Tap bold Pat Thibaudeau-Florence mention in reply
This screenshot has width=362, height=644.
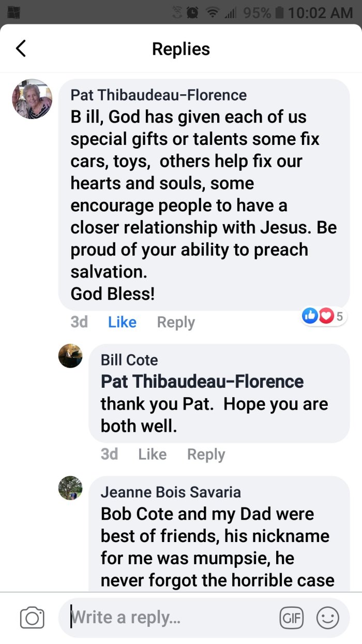click(x=202, y=382)
